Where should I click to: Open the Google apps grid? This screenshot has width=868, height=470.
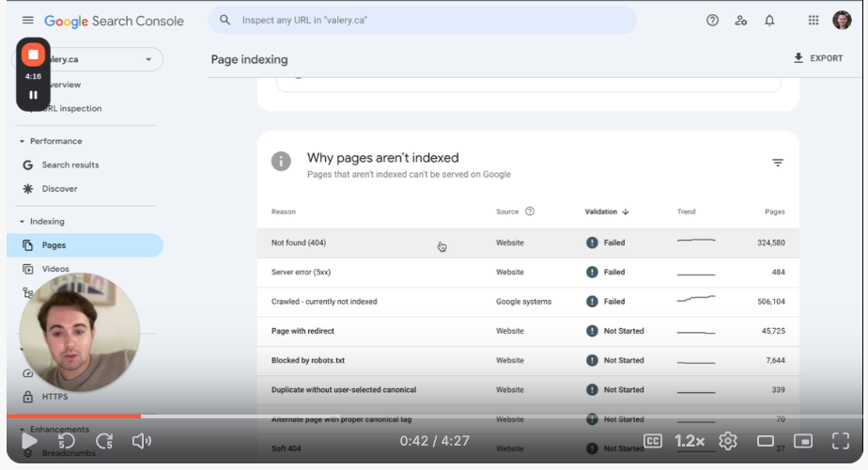pos(814,21)
